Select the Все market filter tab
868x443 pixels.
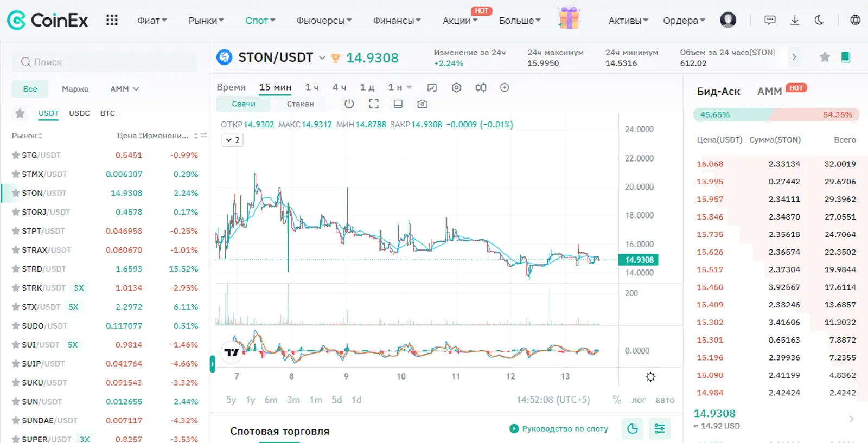[x=30, y=89]
